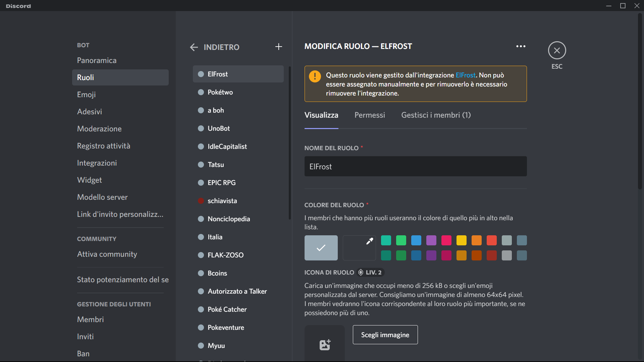
Task: Open Registro attività in the sidebar
Action: (x=104, y=146)
